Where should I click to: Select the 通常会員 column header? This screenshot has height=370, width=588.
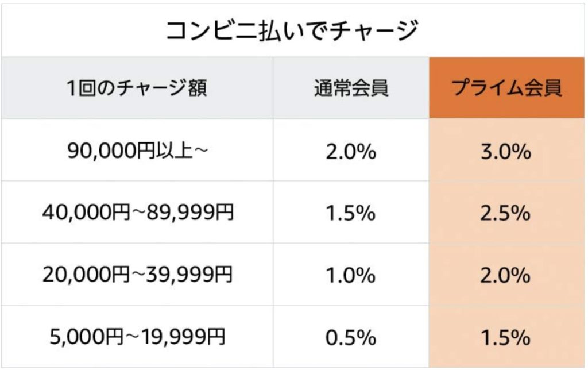pyautogui.click(x=351, y=88)
